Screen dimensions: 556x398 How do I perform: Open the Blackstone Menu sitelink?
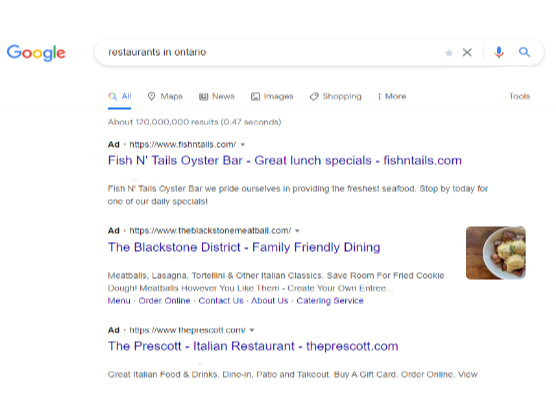point(119,301)
